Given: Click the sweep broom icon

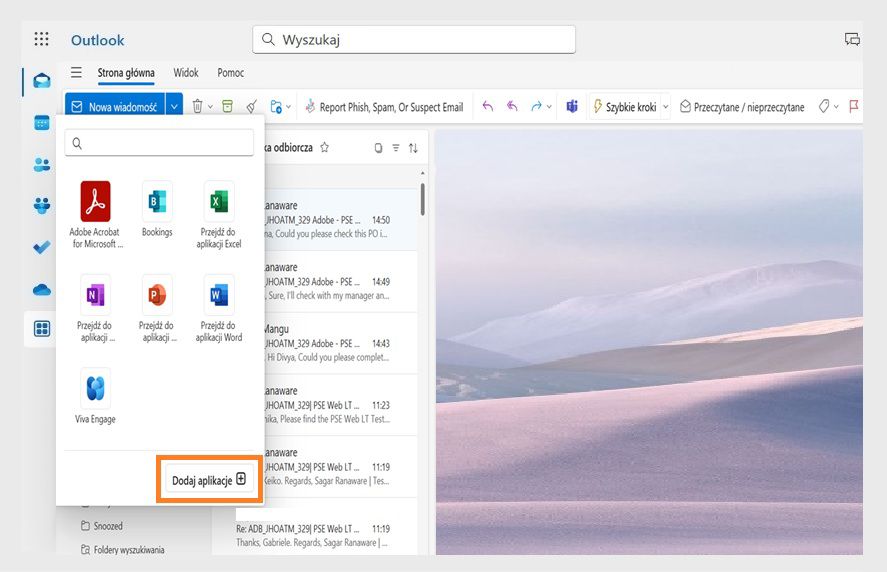Looking at the screenshot, I should point(252,106).
